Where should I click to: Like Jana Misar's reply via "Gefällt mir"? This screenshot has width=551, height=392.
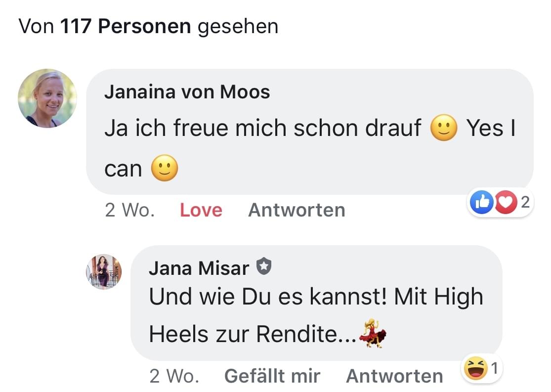click(x=272, y=376)
